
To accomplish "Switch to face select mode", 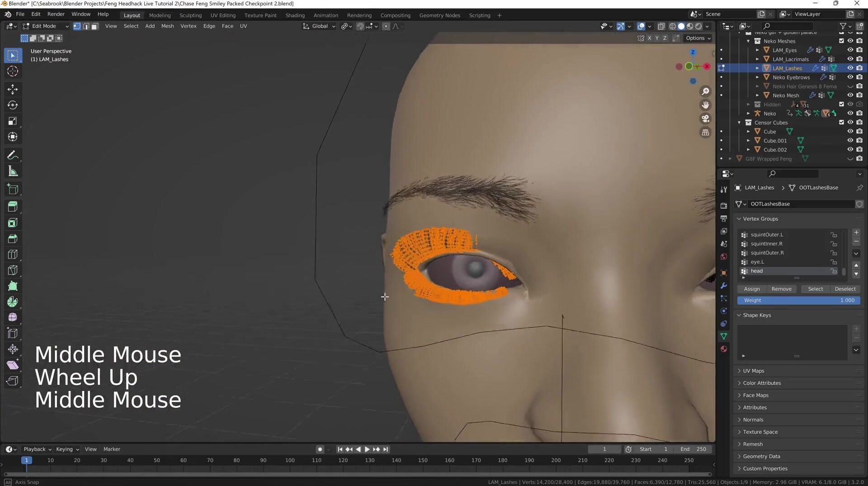I will point(95,26).
